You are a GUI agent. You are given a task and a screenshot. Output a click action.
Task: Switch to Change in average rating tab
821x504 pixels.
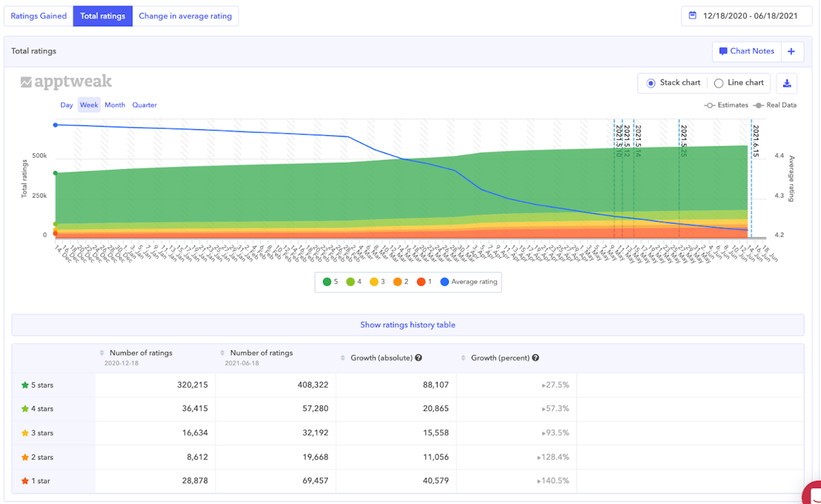(185, 16)
